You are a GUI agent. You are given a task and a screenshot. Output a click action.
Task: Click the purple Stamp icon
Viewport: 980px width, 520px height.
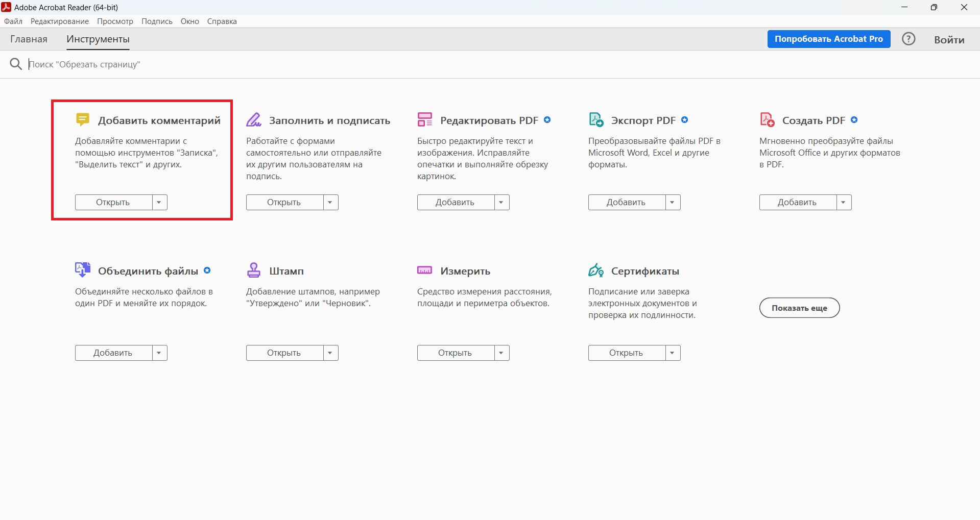click(x=254, y=270)
